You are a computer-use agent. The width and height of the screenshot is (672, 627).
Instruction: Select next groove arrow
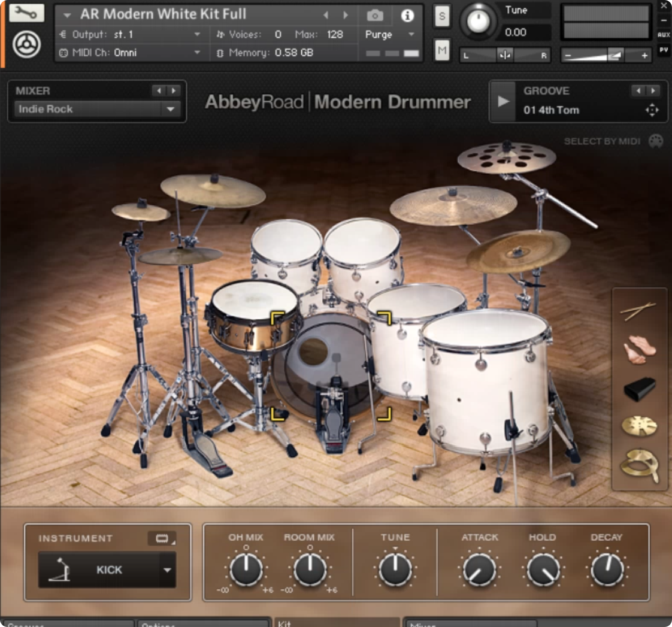click(x=653, y=90)
